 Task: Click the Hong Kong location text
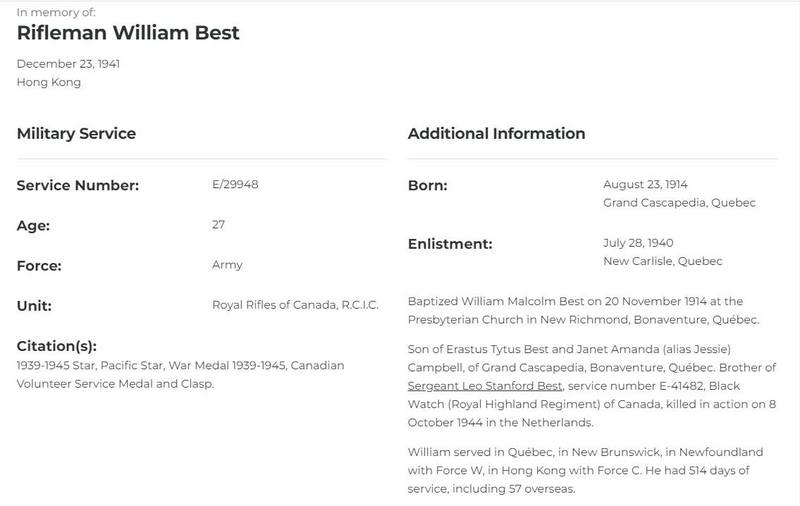[x=49, y=82]
